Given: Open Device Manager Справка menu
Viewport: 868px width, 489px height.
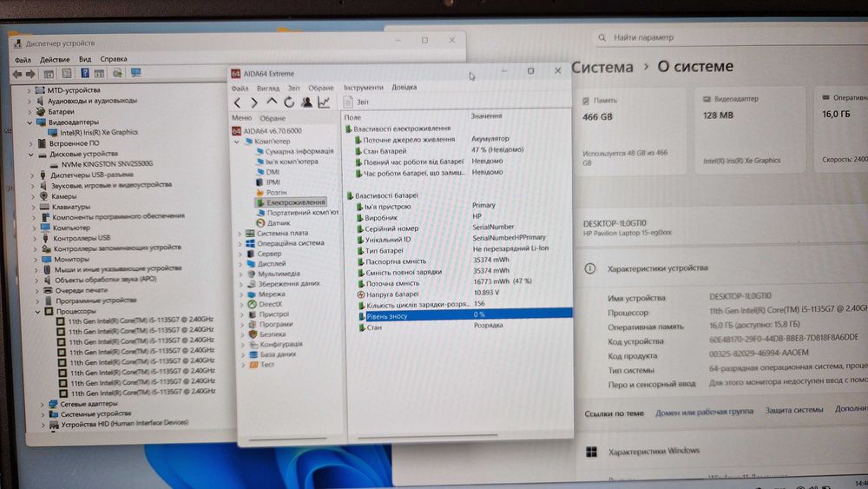Looking at the screenshot, I should point(114,59).
